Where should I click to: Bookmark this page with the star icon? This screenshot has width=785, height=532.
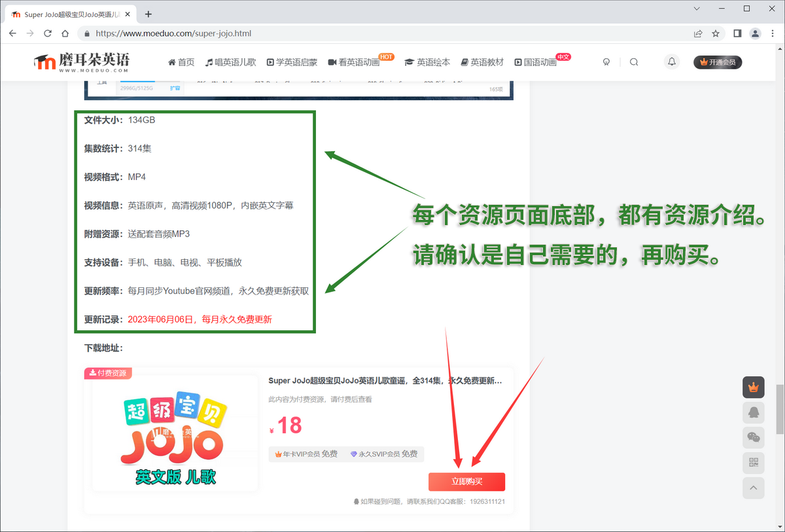pos(716,33)
